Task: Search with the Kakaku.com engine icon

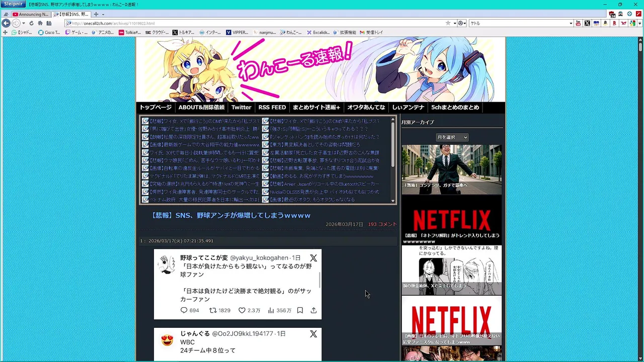Action: coord(596,23)
